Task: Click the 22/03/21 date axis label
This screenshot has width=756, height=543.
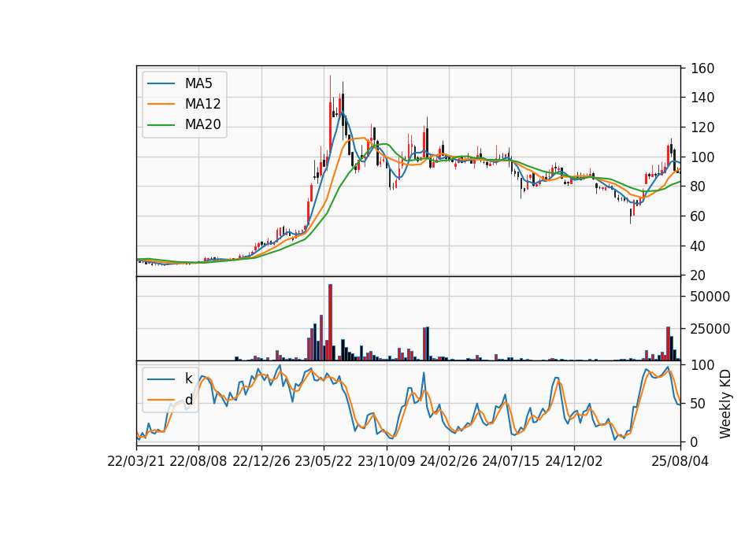Action: click(136, 461)
